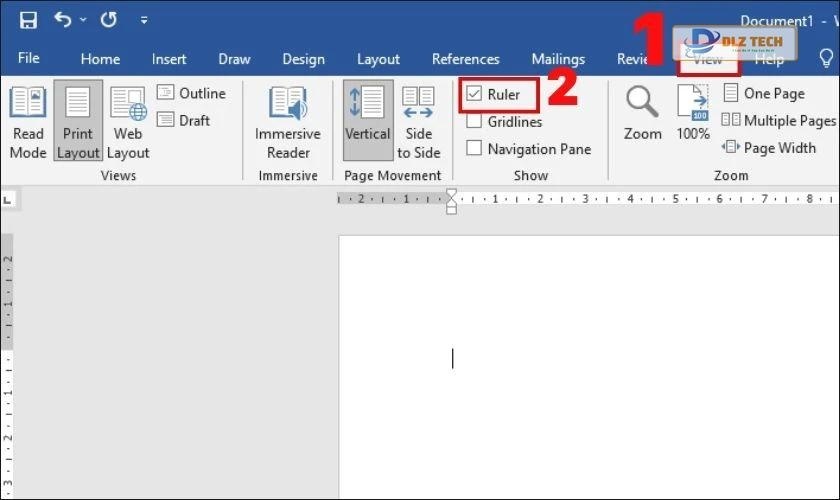Screen dimensions: 840x500
Task: Select Print Layout view
Action: [x=78, y=121]
